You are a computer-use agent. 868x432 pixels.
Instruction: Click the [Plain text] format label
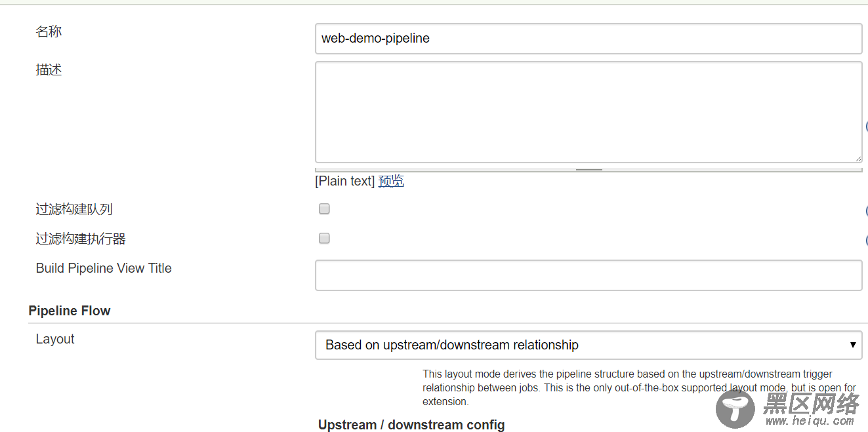point(344,182)
